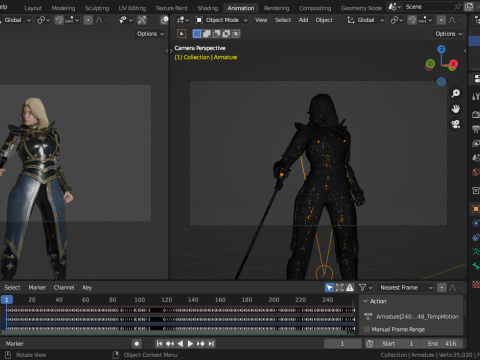Open the viewport View menu
Image resolution: width=480 pixels, height=360 pixels.
[x=261, y=20]
